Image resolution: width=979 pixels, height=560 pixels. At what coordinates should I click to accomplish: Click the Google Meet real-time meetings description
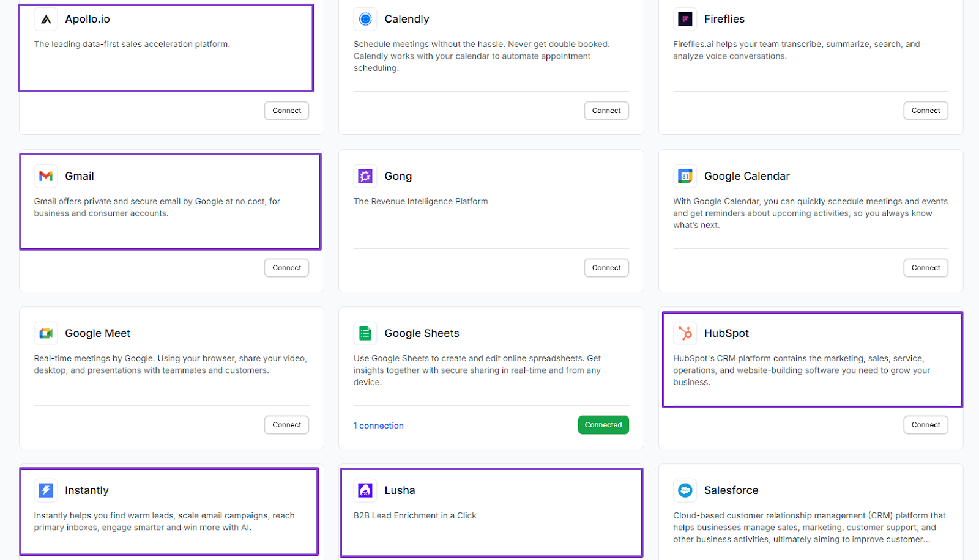(171, 364)
